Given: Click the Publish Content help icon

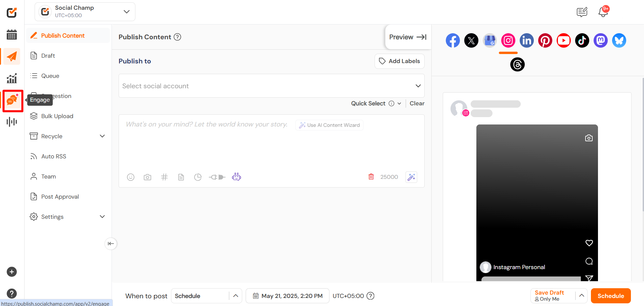Looking at the screenshot, I should click(x=177, y=37).
